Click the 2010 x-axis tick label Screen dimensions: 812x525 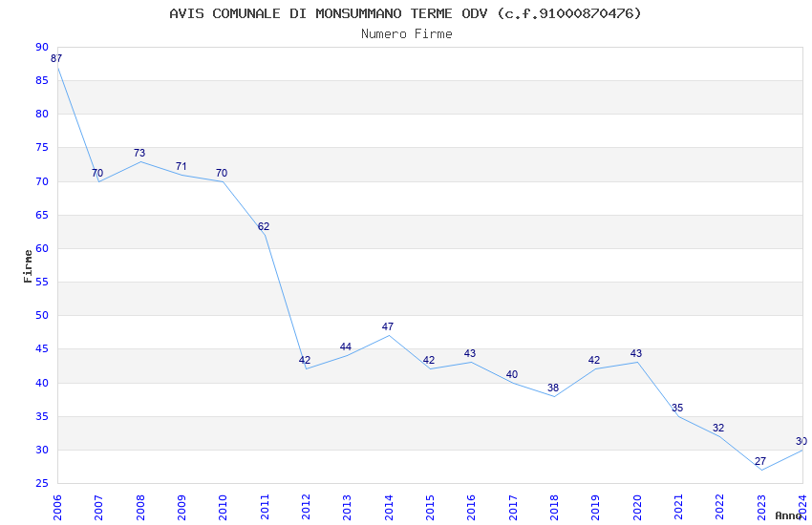(x=223, y=508)
